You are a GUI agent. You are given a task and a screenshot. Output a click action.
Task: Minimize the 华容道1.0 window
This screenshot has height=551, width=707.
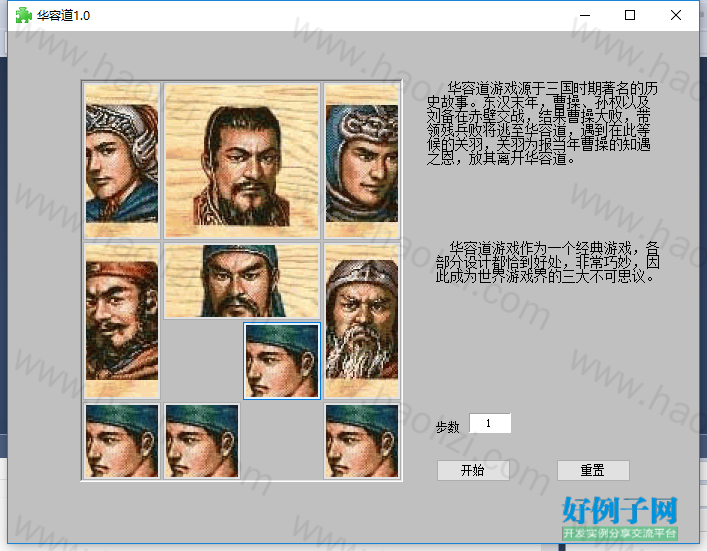coord(585,15)
